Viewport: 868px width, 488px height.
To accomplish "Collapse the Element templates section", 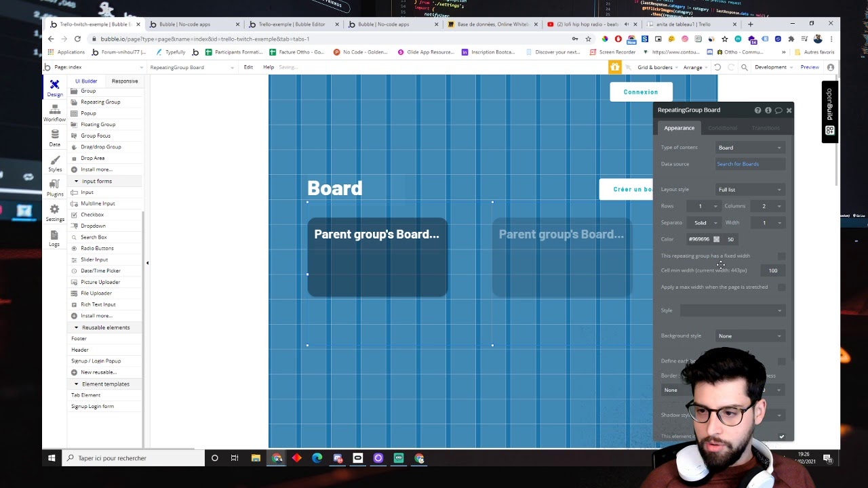I will coord(76,384).
